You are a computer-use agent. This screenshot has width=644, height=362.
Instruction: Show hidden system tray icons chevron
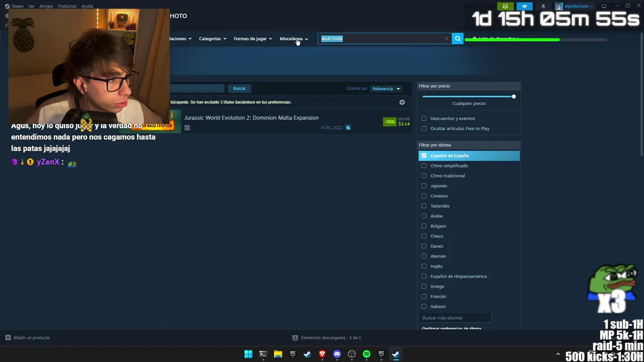tap(557, 354)
